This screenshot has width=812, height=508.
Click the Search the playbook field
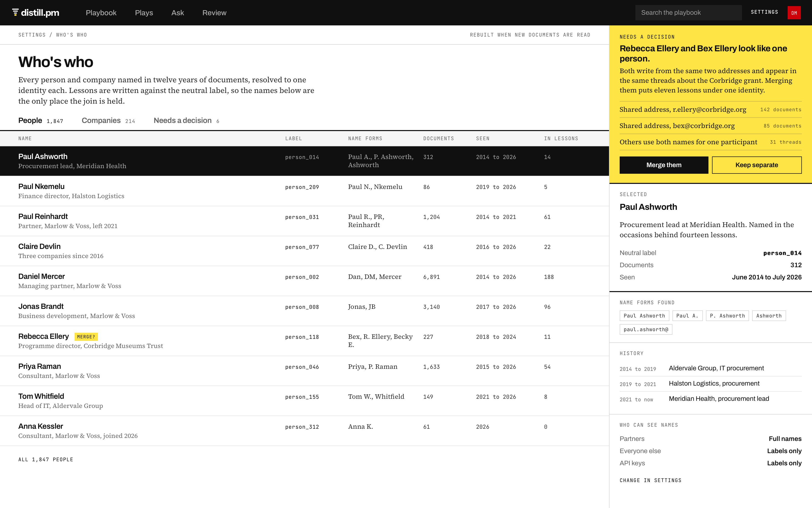(688, 13)
